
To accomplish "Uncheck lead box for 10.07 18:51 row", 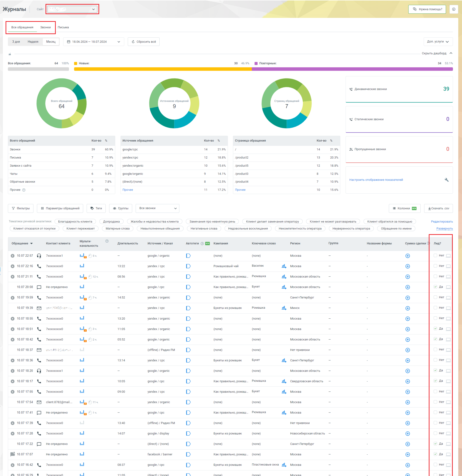I will pos(435,329).
